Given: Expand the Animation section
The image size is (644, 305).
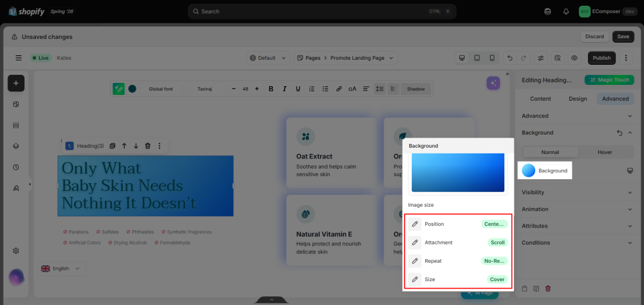Looking at the screenshot, I should [x=577, y=209].
